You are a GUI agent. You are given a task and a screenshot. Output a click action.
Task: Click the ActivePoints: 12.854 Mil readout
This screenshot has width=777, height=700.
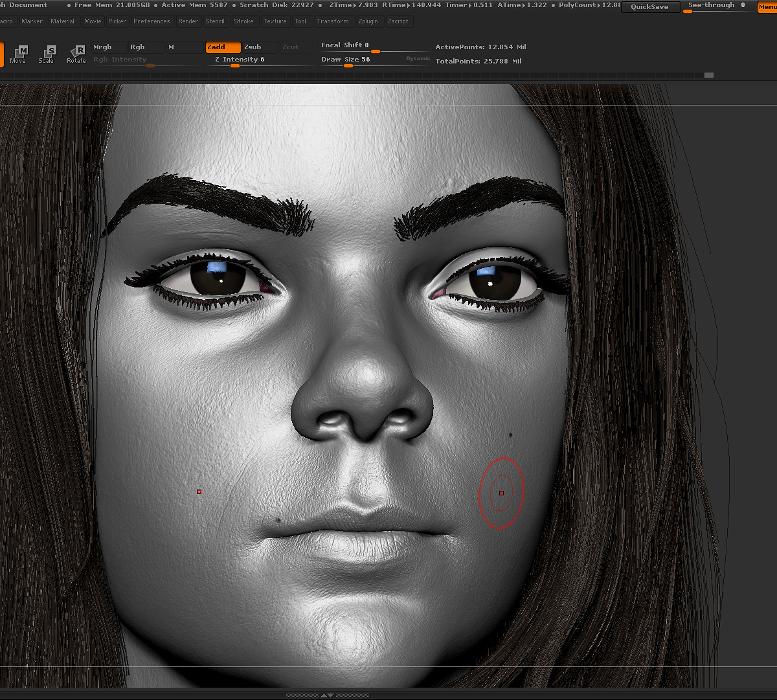480,47
